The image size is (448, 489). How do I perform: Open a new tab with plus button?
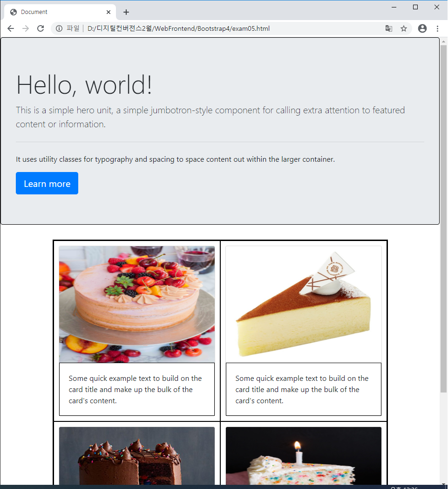click(x=126, y=12)
